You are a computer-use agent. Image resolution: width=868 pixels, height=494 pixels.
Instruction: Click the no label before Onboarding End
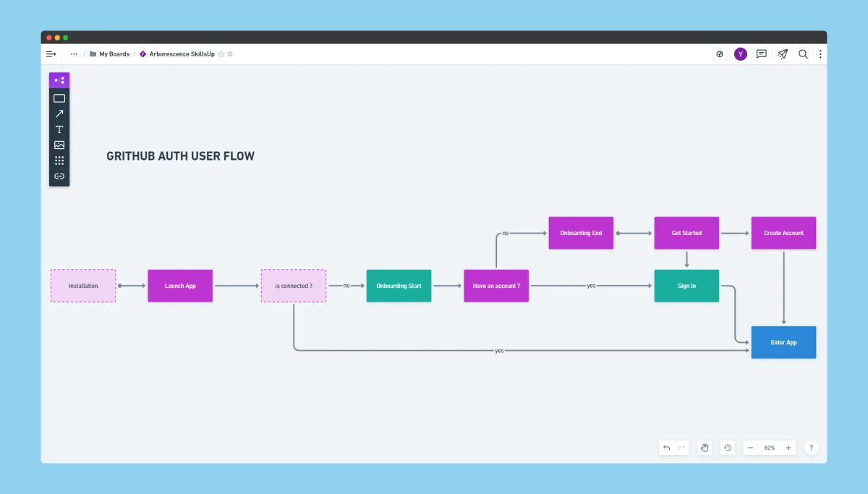click(505, 233)
